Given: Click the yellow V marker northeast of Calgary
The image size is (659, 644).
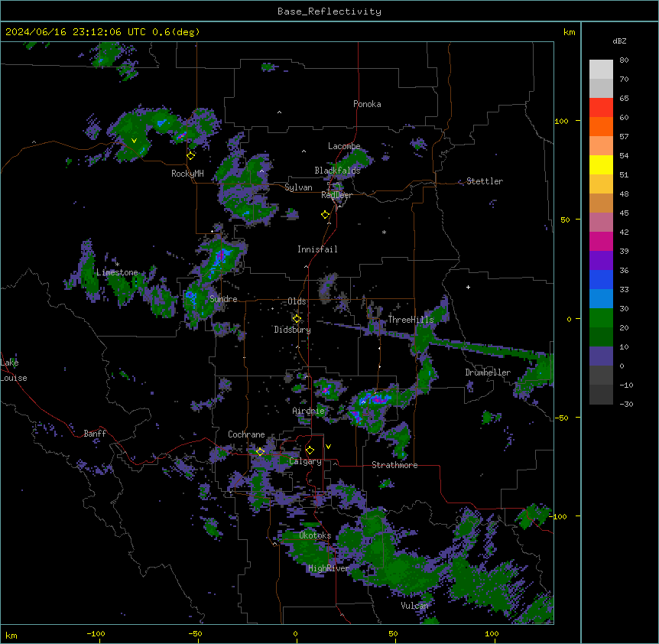Looking at the screenshot, I should click(x=328, y=447).
